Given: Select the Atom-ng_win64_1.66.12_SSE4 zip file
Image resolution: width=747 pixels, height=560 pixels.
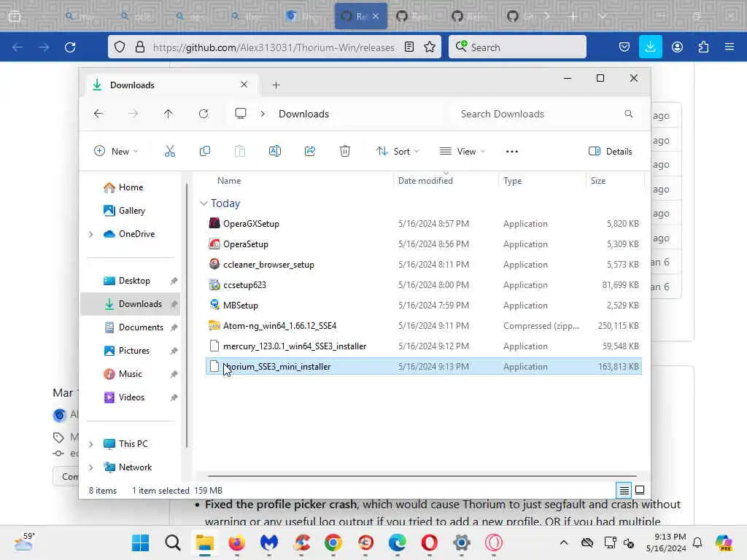Looking at the screenshot, I should point(424,326).
